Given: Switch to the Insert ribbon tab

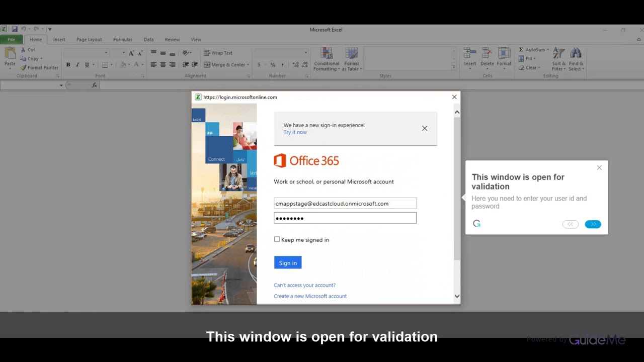Looking at the screenshot, I should click(x=59, y=39).
